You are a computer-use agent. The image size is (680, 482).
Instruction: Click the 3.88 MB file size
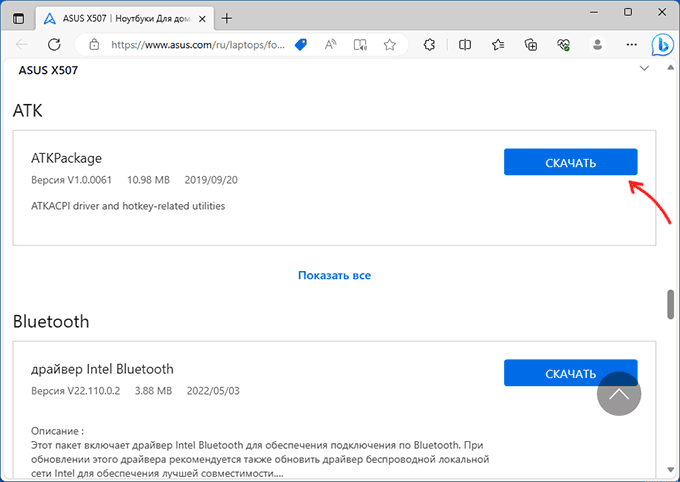[153, 391]
